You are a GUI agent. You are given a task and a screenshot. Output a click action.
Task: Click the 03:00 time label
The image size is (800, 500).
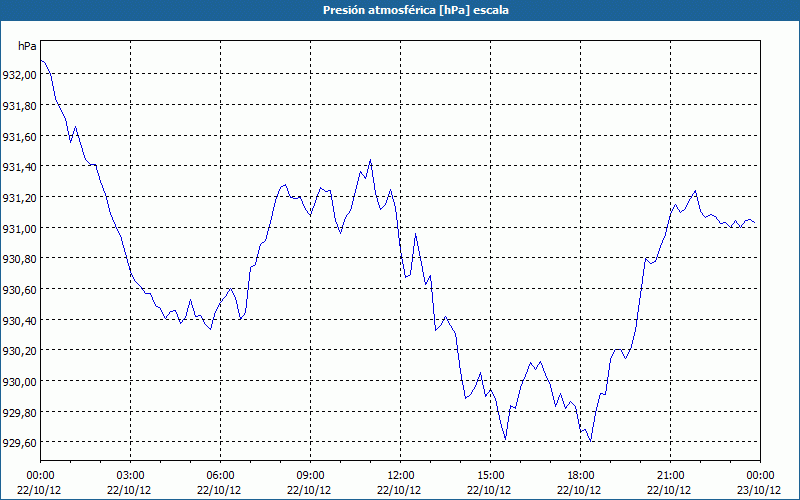click(130, 476)
